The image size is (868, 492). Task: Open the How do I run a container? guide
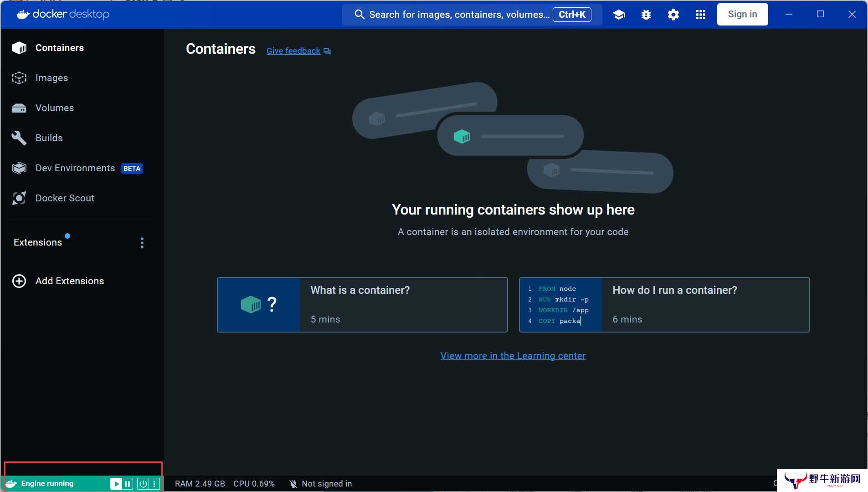tap(664, 305)
